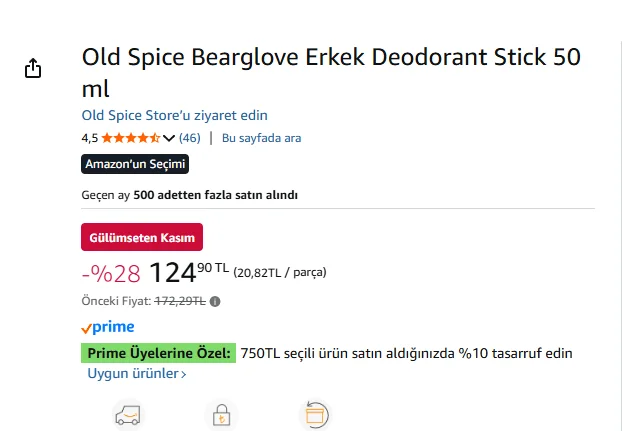Click the previous price info icon
The height and width of the screenshot is (431, 622).
pos(215,301)
